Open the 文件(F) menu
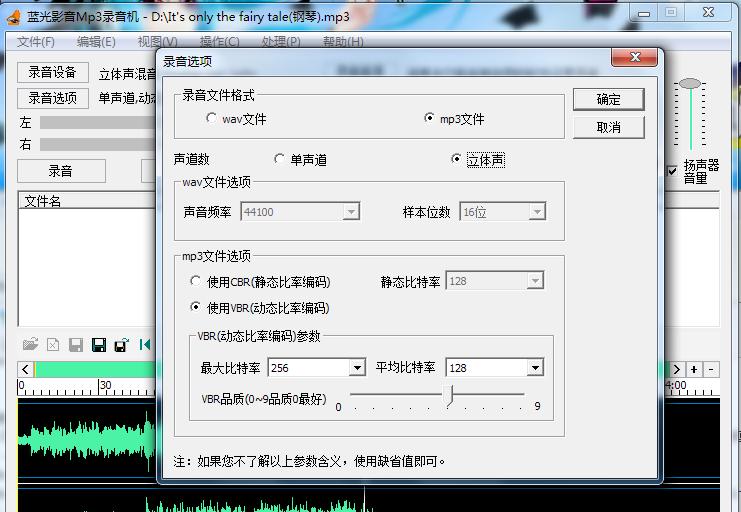Screen dimensions: 741x512 pos(36,42)
